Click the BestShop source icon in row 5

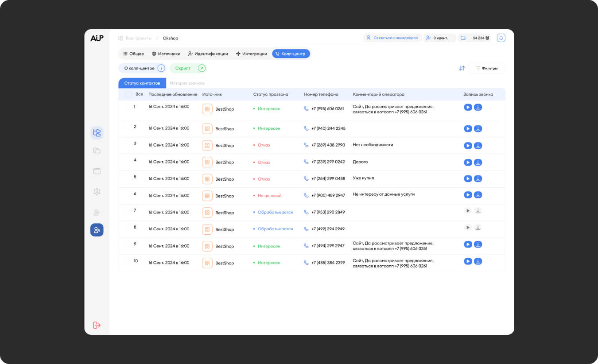tap(207, 179)
